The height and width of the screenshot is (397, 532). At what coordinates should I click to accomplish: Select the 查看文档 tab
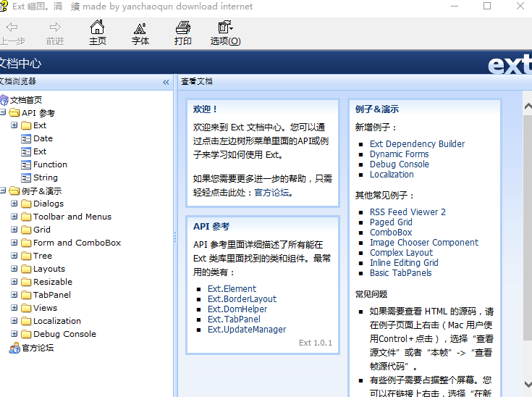[197, 81]
